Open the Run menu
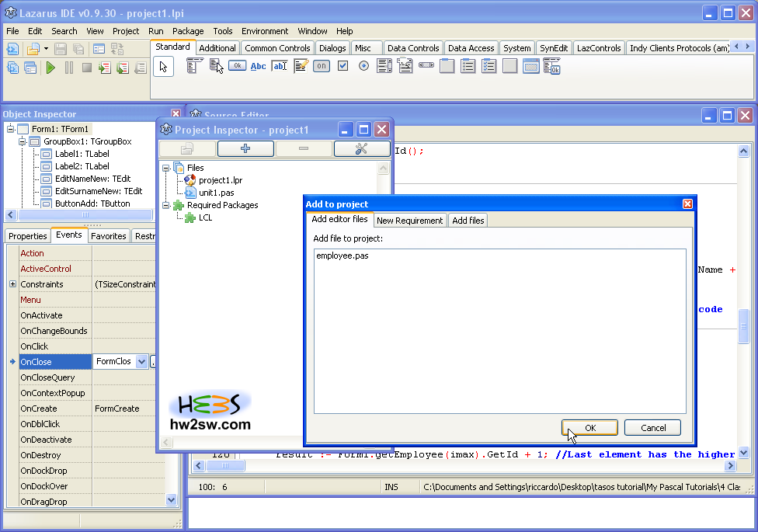758x532 pixels. [x=155, y=31]
